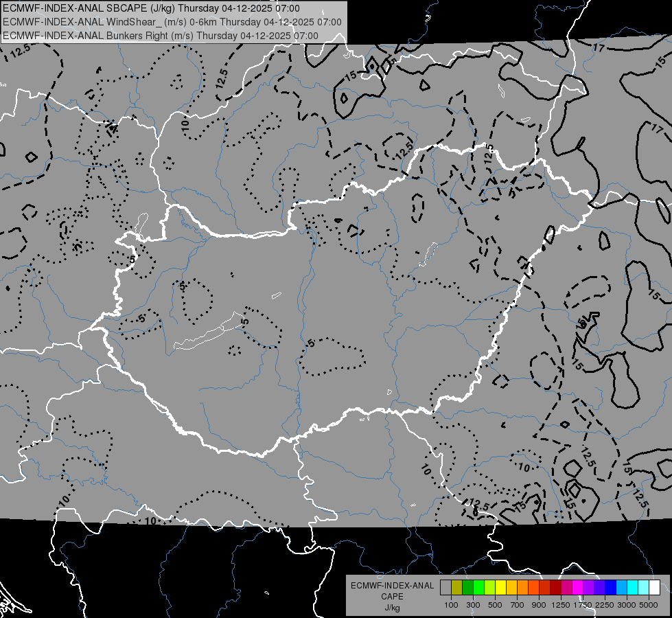Click the pure yellow legend swatch

pyautogui.click(x=500, y=588)
